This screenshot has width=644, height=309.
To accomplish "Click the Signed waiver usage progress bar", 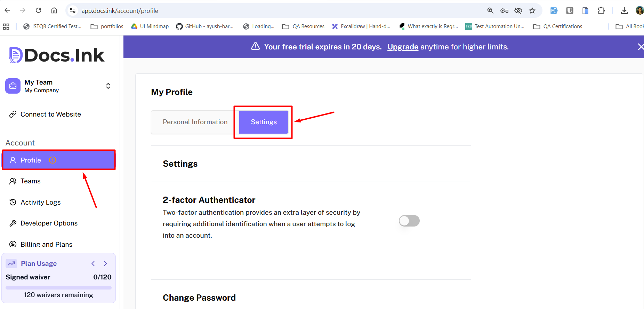I will click(58, 288).
